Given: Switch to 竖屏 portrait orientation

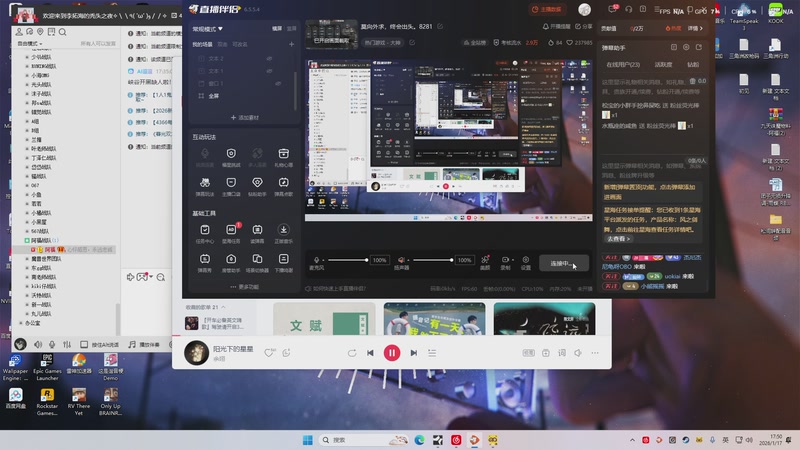Looking at the screenshot, I should 291,29.
